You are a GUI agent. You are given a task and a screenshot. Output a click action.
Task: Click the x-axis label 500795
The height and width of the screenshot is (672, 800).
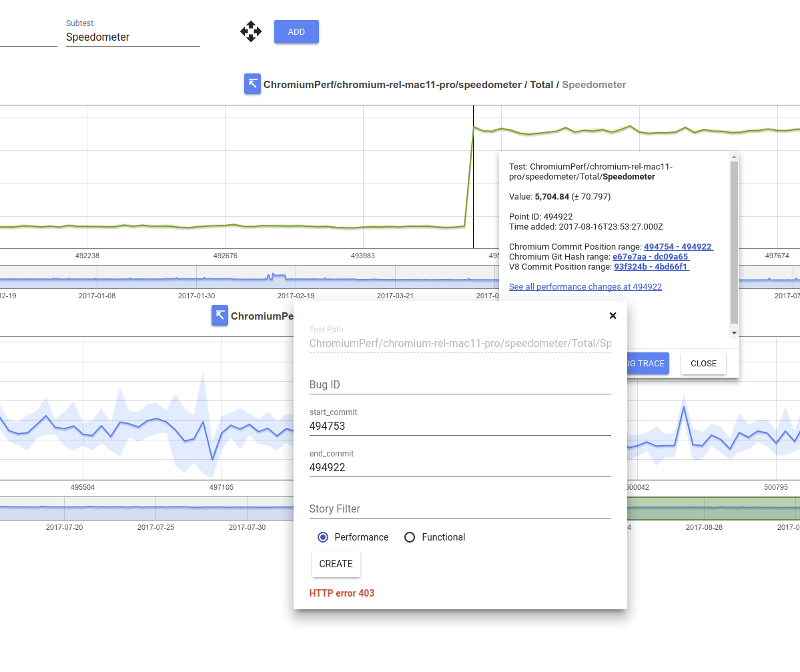(x=776, y=487)
